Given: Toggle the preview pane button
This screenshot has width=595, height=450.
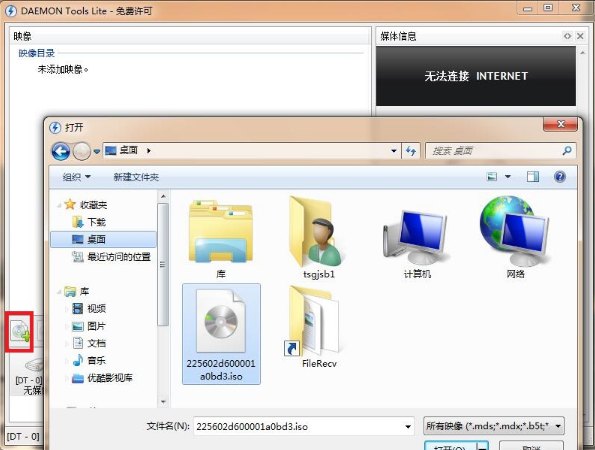Looking at the screenshot, I should tap(533, 177).
